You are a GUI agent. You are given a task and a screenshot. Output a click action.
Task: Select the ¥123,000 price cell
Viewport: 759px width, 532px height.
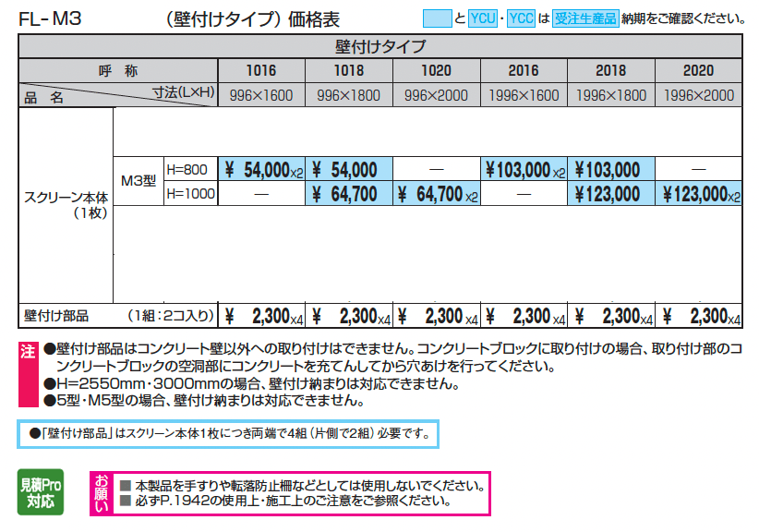click(x=611, y=194)
